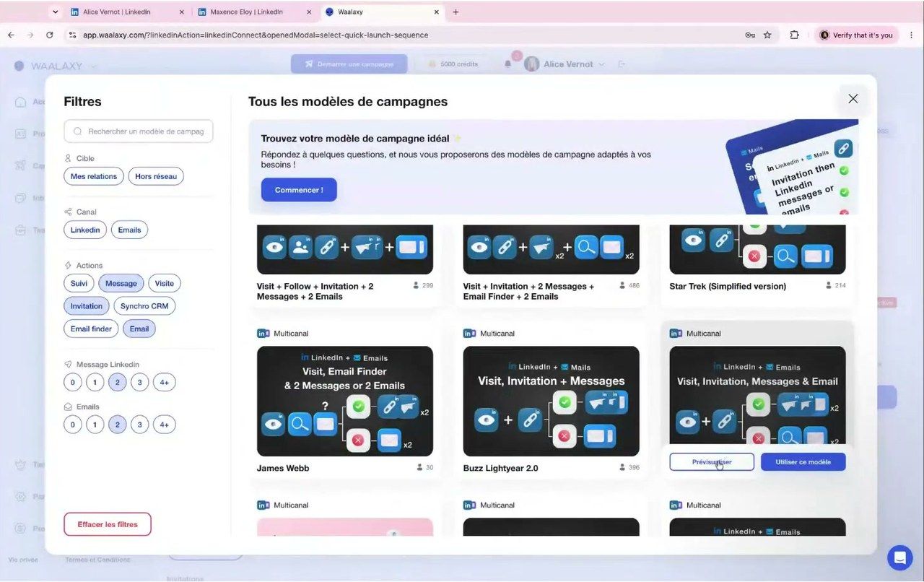924x582 pixels.
Task: Toggle the Suivi action filter
Action: tap(79, 283)
